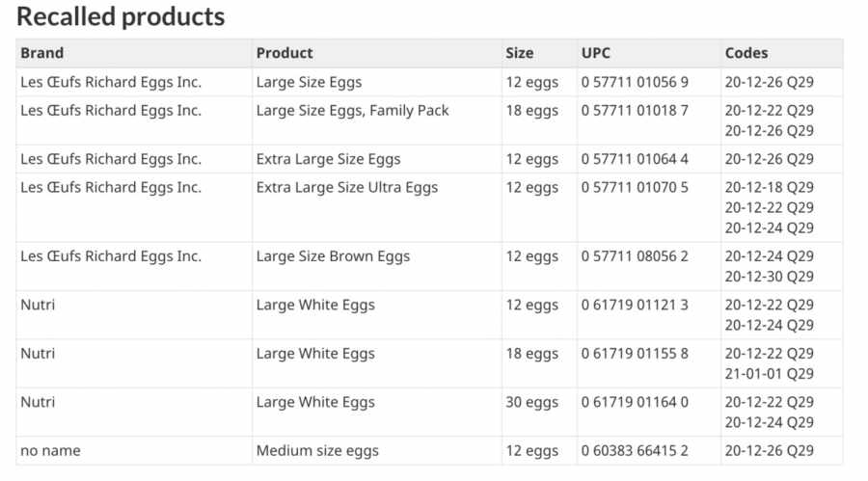
Task: Click the no name brand cell
Action: 134,450
